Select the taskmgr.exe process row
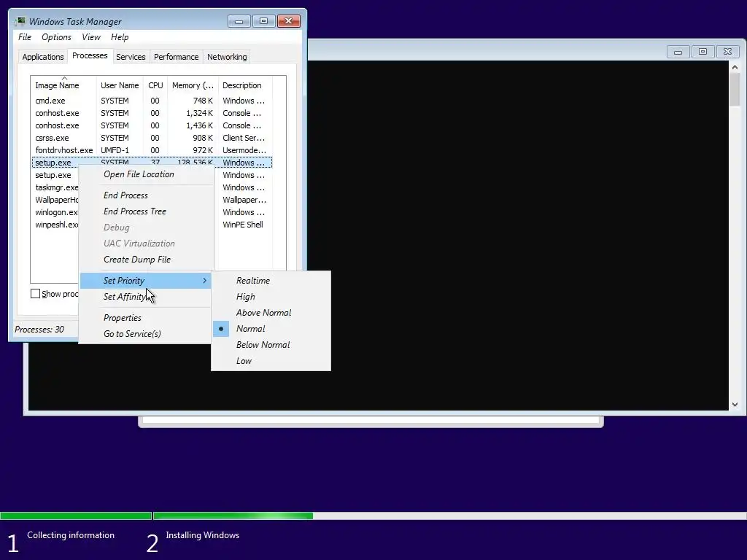 click(x=56, y=187)
